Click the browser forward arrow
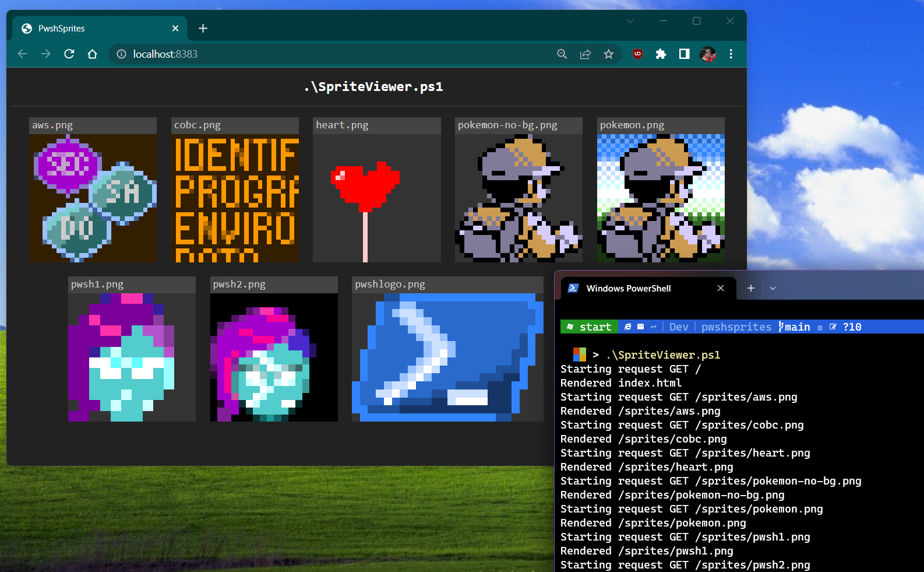 pyautogui.click(x=45, y=54)
